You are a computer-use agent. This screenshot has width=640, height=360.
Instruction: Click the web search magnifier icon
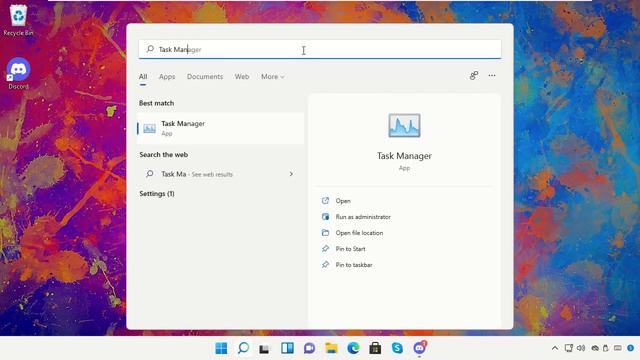coord(150,174)
